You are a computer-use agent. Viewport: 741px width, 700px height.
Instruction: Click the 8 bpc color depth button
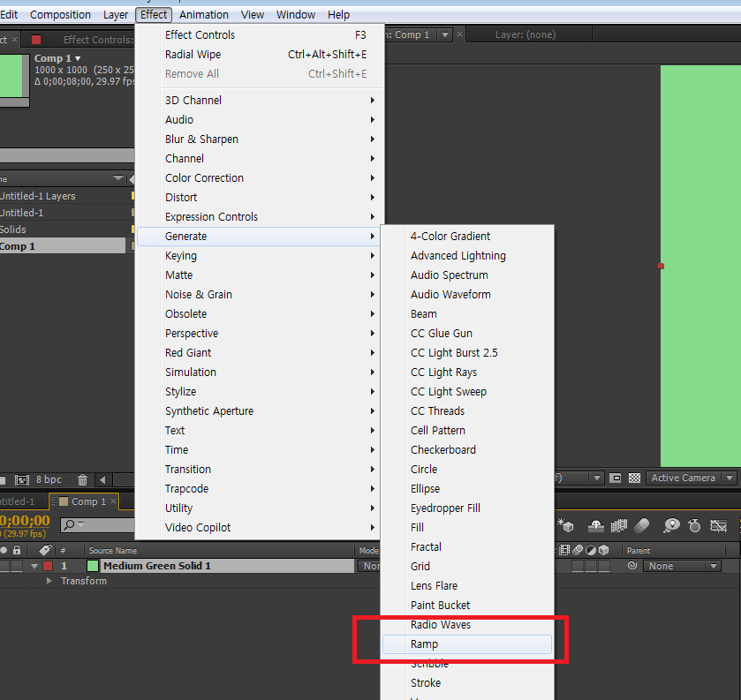[x=49, y=479]
